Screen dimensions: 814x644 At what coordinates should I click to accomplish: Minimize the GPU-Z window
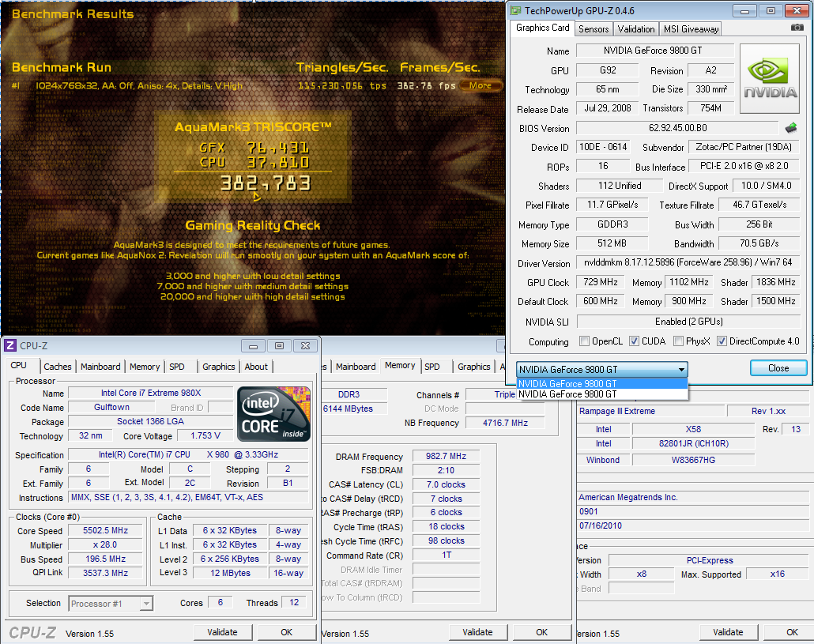click(744, 11)
